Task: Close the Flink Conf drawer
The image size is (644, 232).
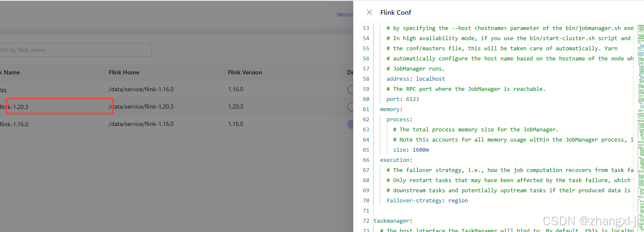Action: [369, 12]
